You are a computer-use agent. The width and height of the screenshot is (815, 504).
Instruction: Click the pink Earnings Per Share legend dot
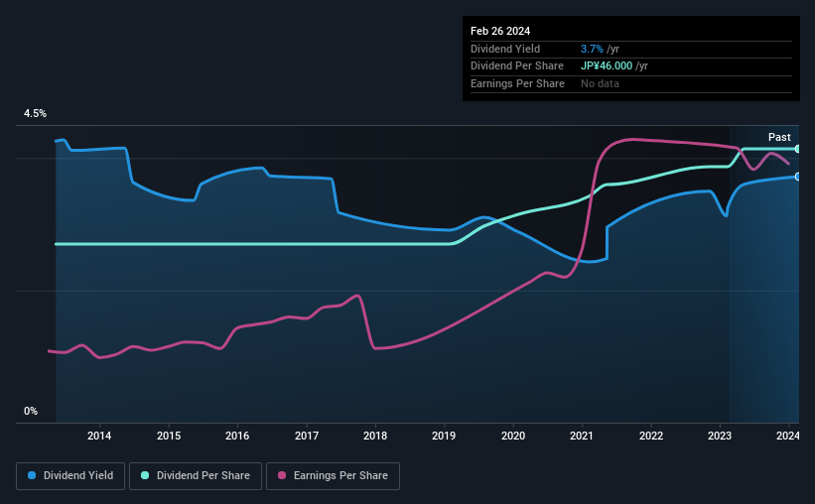pos(282,475)
